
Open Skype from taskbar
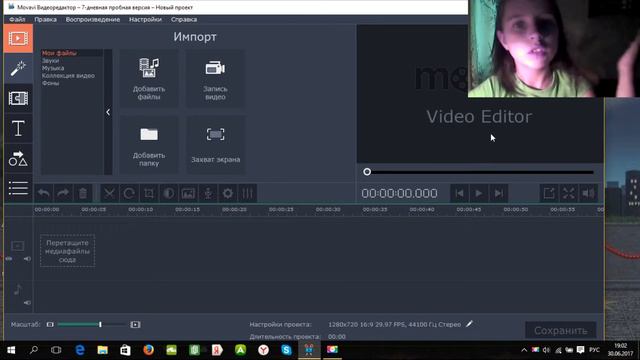tap(286, 350)
